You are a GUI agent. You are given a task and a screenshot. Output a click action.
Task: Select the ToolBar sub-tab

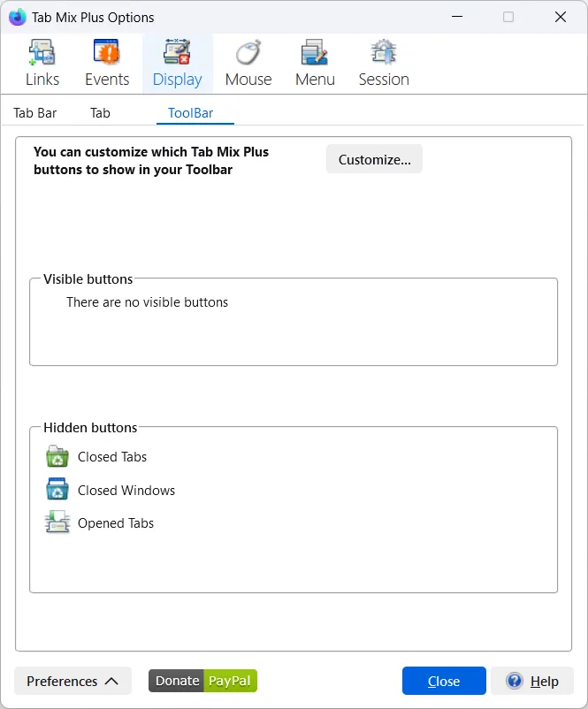190,113
